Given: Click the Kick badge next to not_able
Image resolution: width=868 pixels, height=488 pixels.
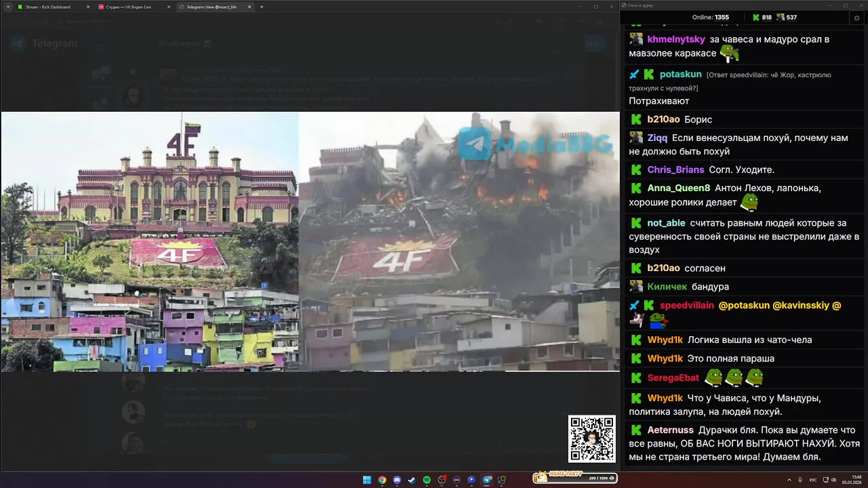Looking at the screenshot, I should coord(636,223).
